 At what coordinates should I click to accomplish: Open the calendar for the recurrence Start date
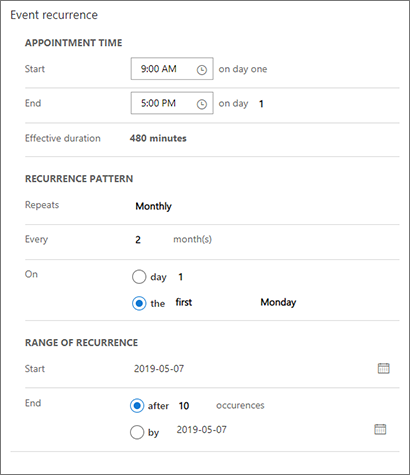coord(384,368)
